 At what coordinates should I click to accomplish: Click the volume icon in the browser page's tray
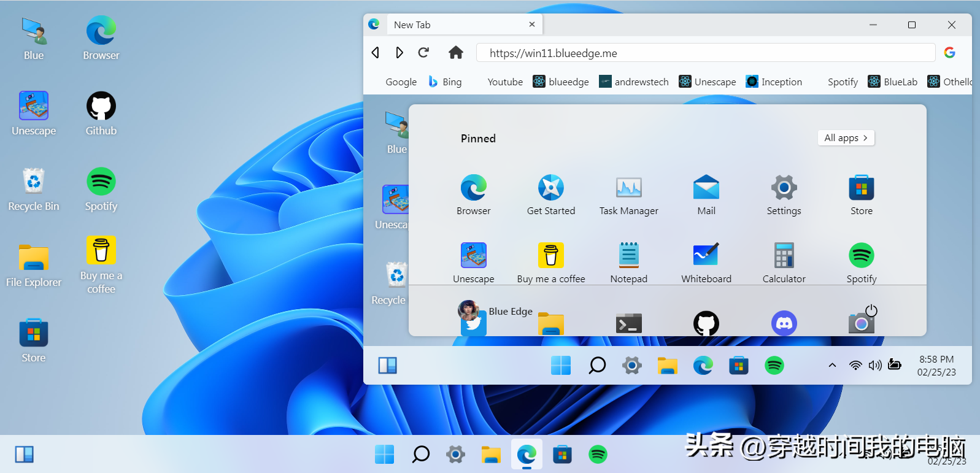pos(875,366)
